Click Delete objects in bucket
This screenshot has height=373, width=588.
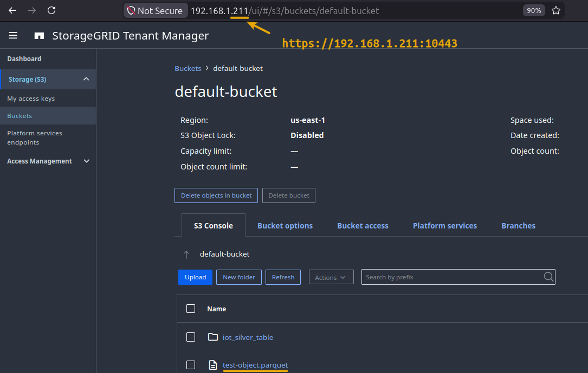216,195
